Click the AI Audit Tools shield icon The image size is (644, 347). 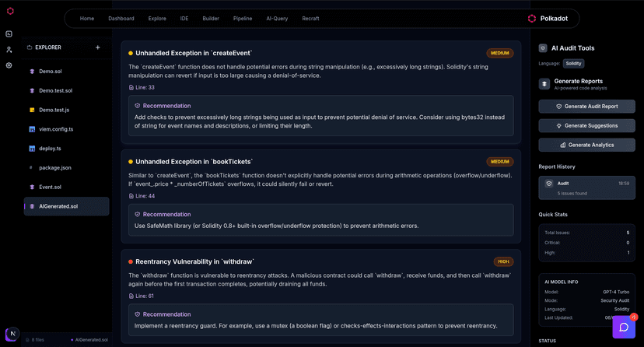(543, 48)
